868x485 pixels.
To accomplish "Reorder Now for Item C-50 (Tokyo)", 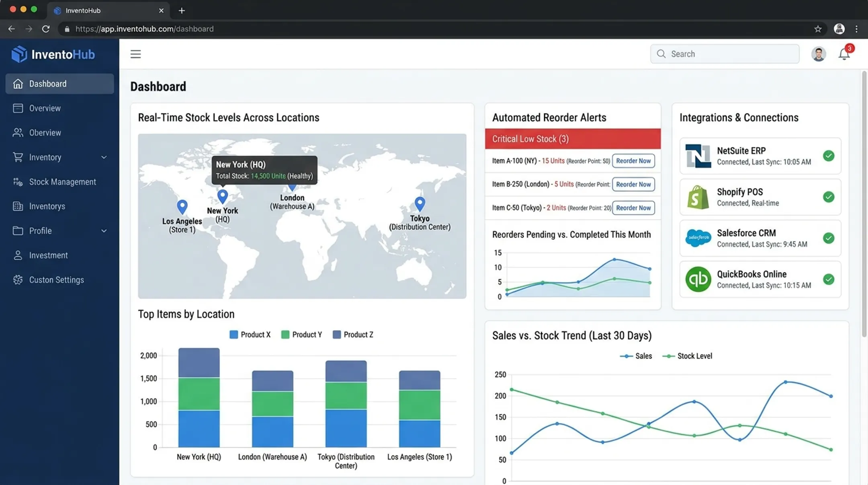I will click(633, 208).
